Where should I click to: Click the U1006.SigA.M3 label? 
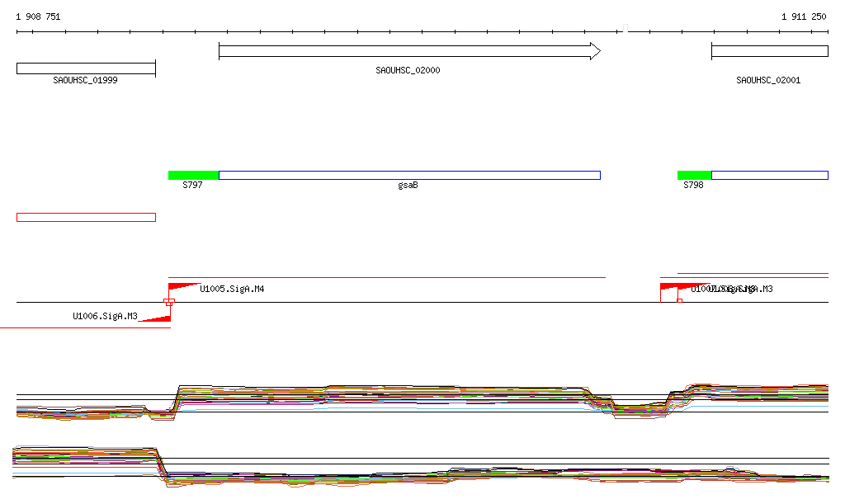click(105, 316)
